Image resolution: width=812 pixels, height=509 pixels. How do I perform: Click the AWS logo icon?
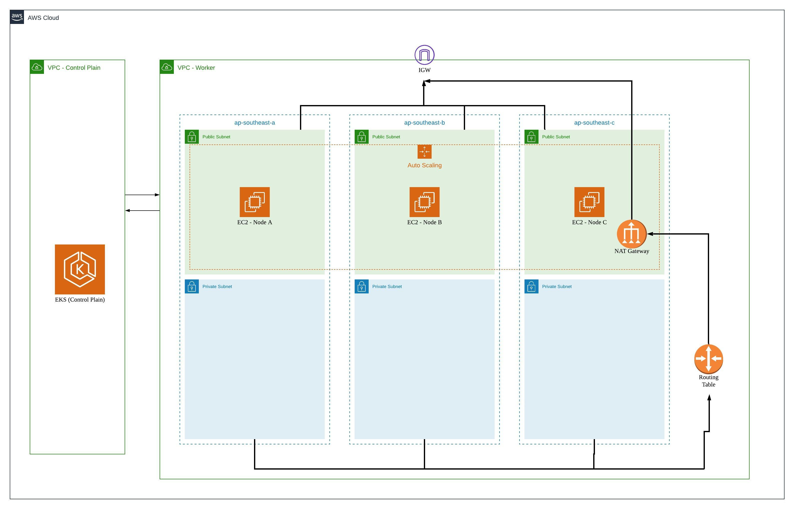pyautogui.click(x=17, y=17)
